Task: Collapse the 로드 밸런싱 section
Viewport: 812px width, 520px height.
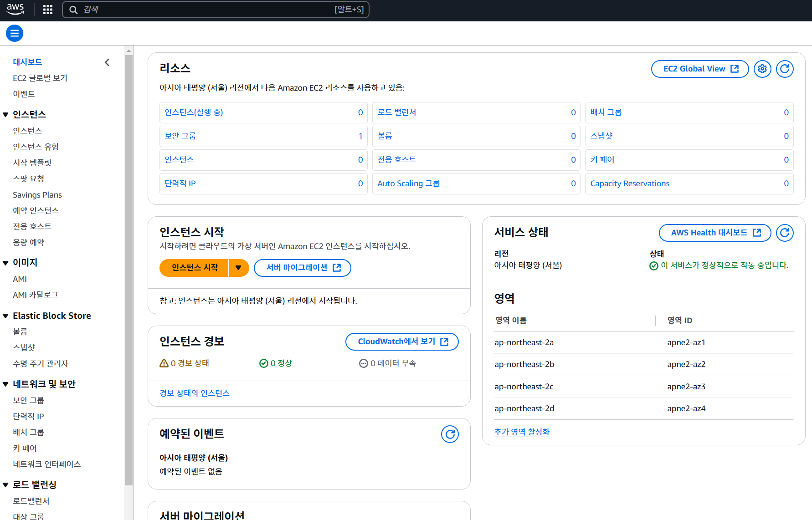Action: coord(6,484)
